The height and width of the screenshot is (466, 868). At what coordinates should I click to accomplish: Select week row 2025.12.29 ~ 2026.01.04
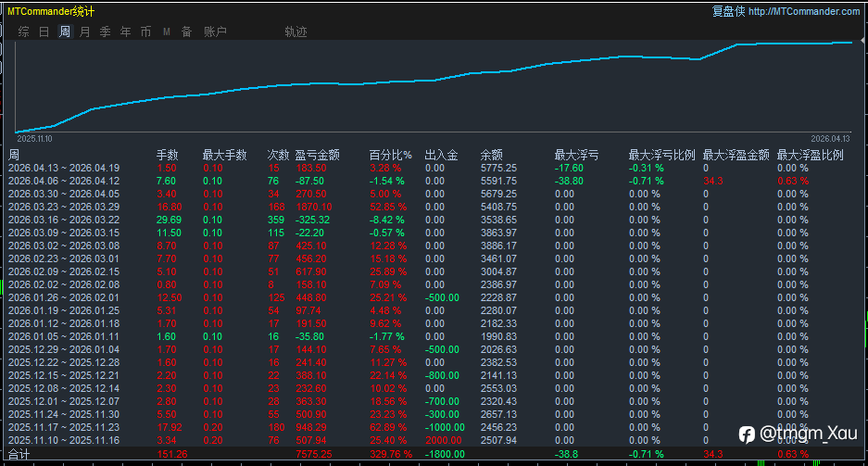coord(434,350)
